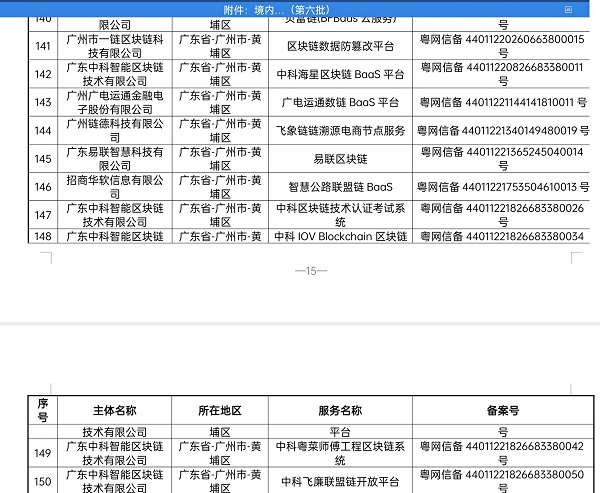Select row number 149
Viewport: 600px width, 493px height.
pos(43,453)
